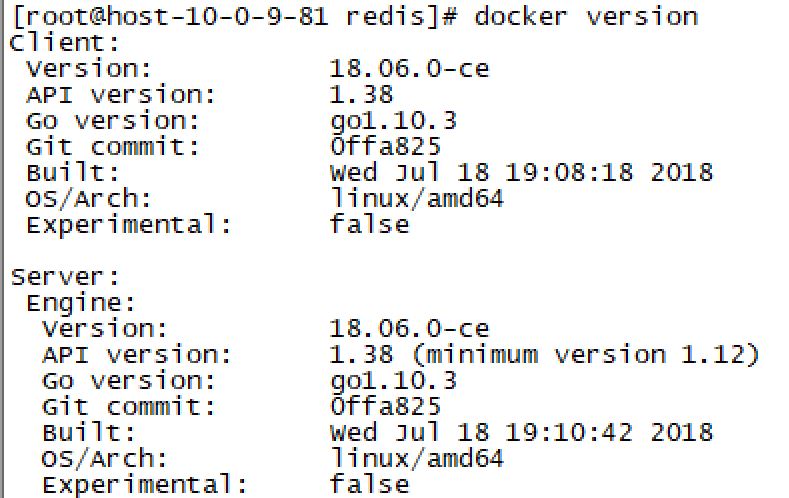The height and width of the screenshot is (498, 789).
Task: Select the Server Git commit hash
Action: click(385, 407)
